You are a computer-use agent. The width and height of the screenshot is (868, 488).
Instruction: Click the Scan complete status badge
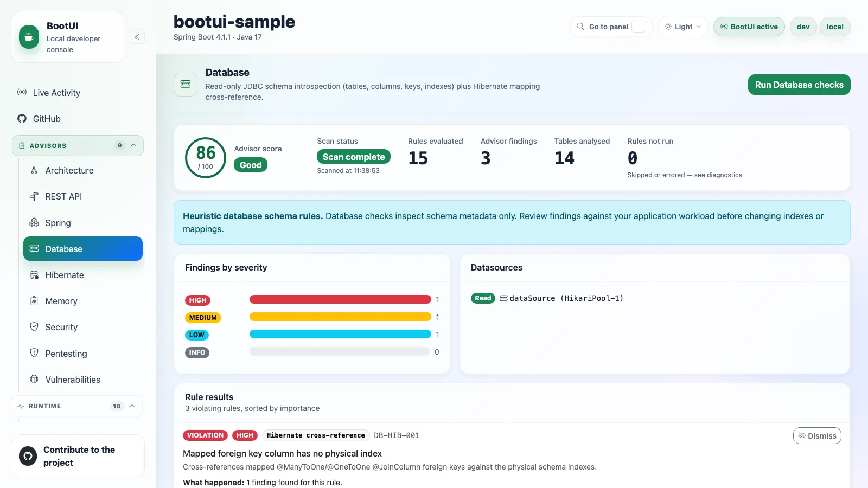pos(354,157)
